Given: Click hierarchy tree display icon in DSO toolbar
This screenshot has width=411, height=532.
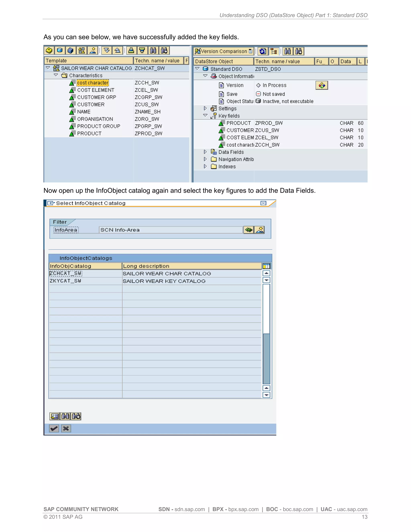Looking at the screenshot, I should (274, 51).
